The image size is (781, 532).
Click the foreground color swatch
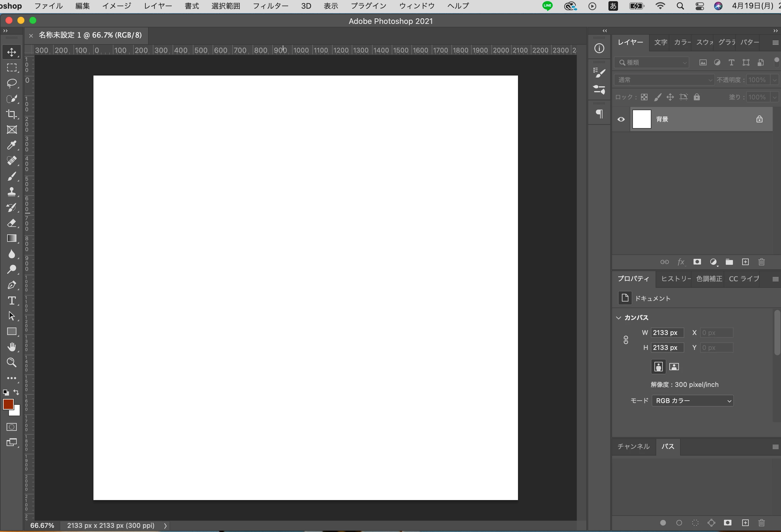pos(8,404)
